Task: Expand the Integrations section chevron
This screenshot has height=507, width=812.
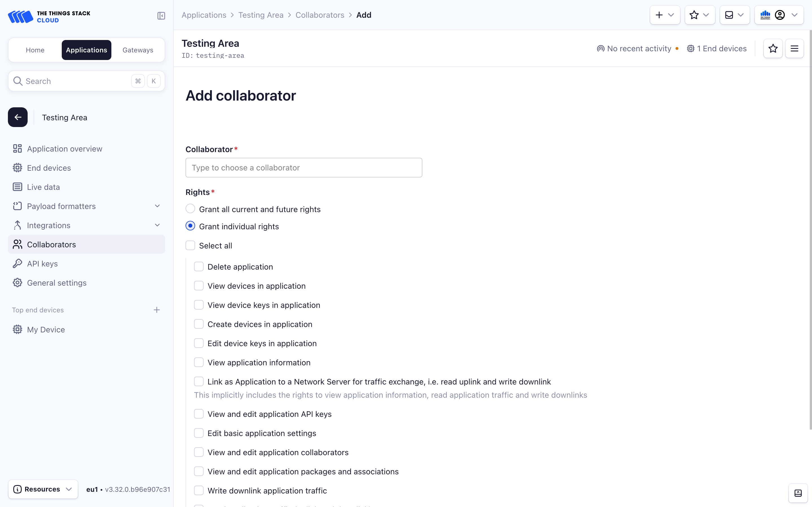Action: tap(157, 225)
